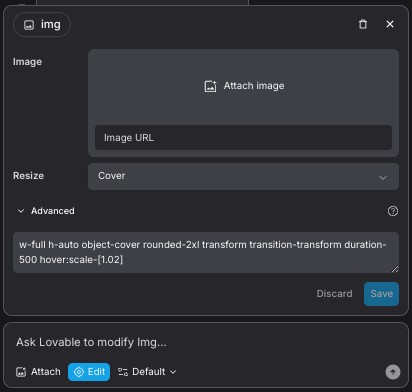Grab the textarea resize handle corner
This screenshot has width=412, height=392.
click(x=395, y=269)
